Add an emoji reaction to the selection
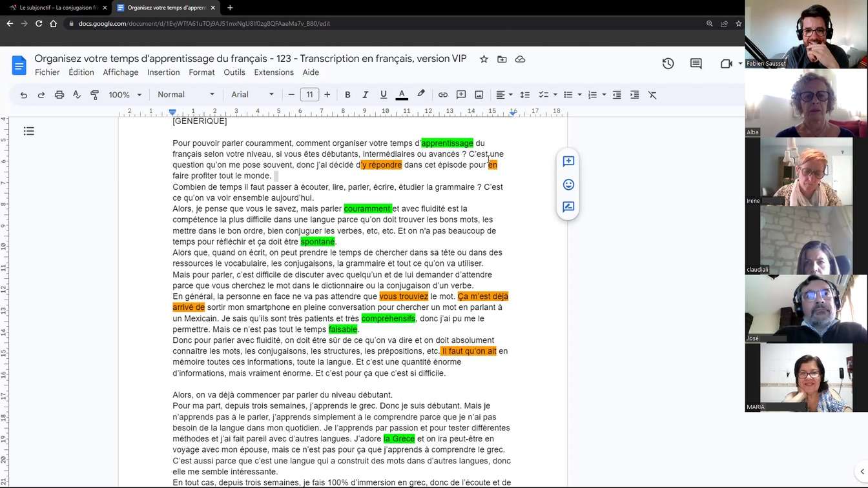The height and width of the screenshot is (488, 868). (568, 185)
